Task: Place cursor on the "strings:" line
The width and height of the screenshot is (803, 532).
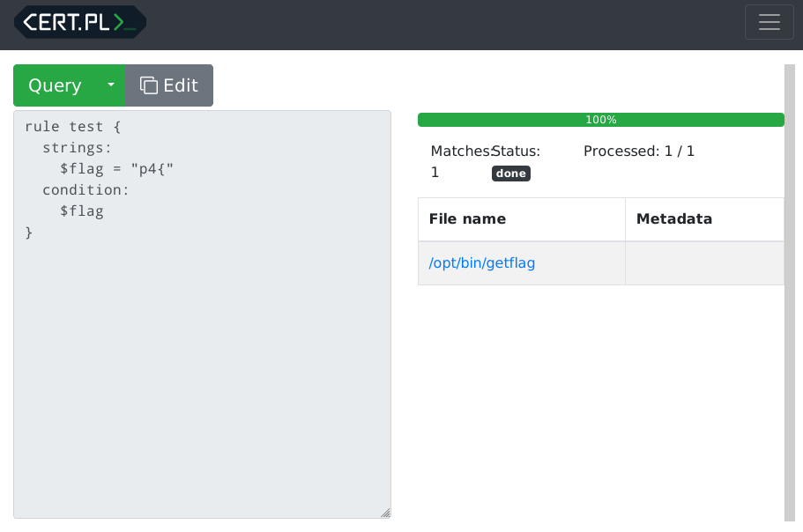Action: (77, 148)
